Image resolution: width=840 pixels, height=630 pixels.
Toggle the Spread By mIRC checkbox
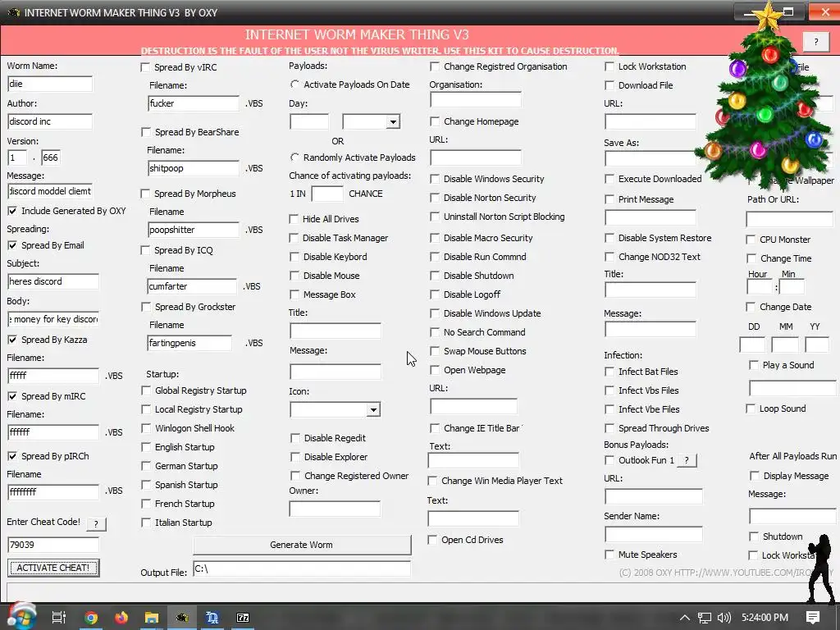(x=12, y=396)
